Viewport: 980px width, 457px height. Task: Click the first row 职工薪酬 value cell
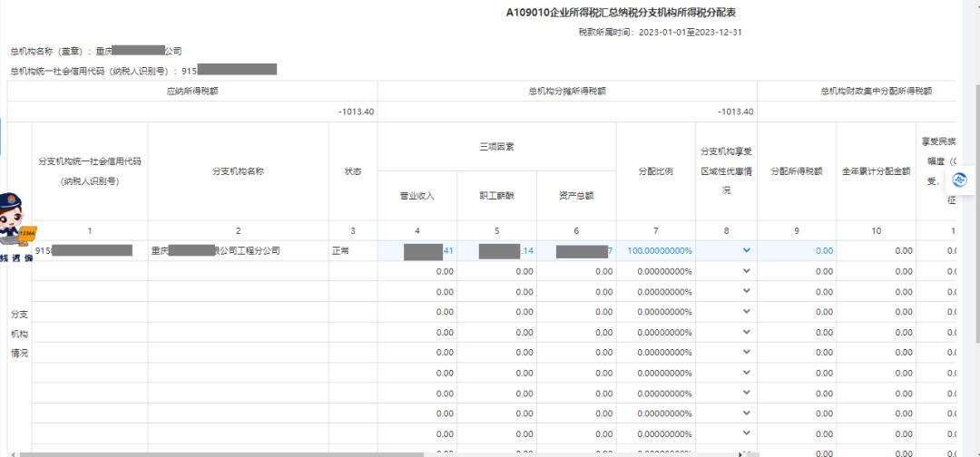496,251
